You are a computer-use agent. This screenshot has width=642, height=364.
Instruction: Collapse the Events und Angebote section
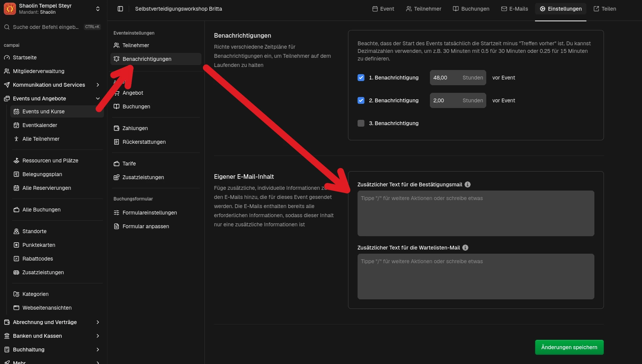point(98,99)
